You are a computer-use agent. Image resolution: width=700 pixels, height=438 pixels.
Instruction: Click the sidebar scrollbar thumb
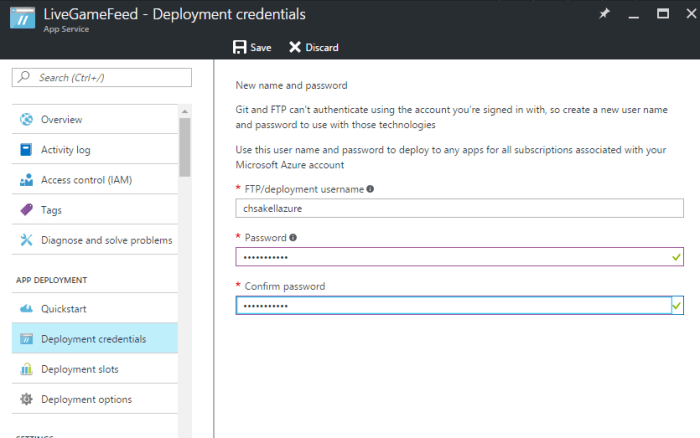[x=185, y=147]
